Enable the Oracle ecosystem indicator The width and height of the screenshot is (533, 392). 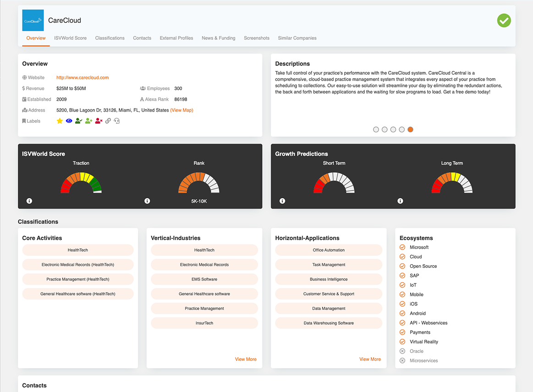[401, 351]
